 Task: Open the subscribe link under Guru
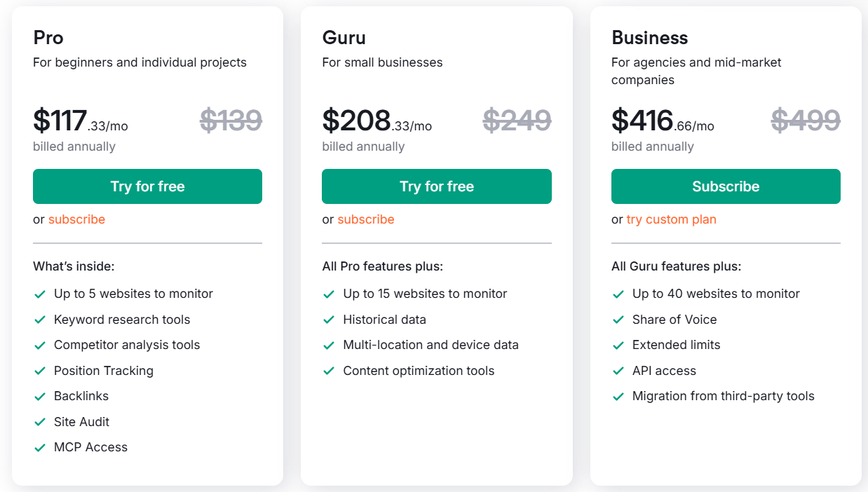tap(365, 219)
